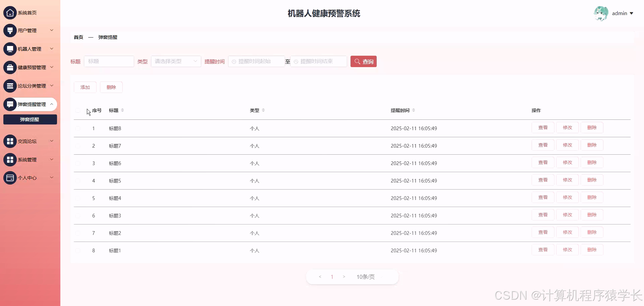Image resolution: width=644 pixels, height=306 pixels.
Task: Expand the 系统管理 menu chevron
Action: pos(52,159)
